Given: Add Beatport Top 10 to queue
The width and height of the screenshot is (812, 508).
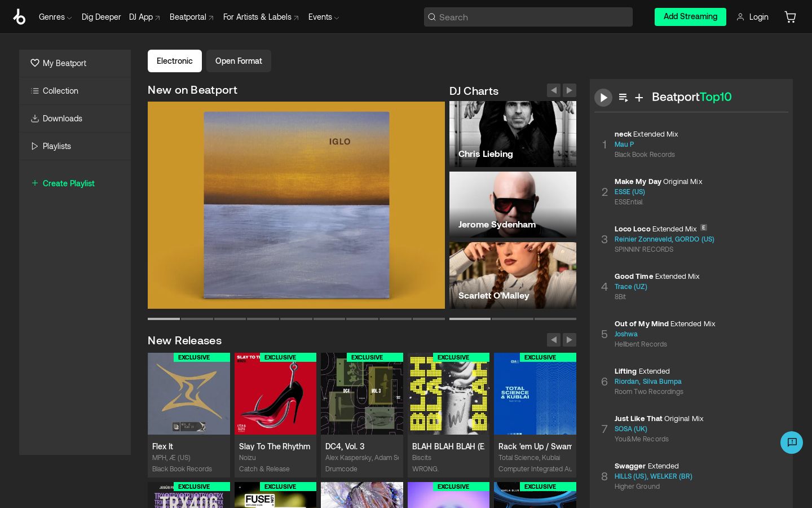Looking at the screenshot, I should [x=623, y=98].
